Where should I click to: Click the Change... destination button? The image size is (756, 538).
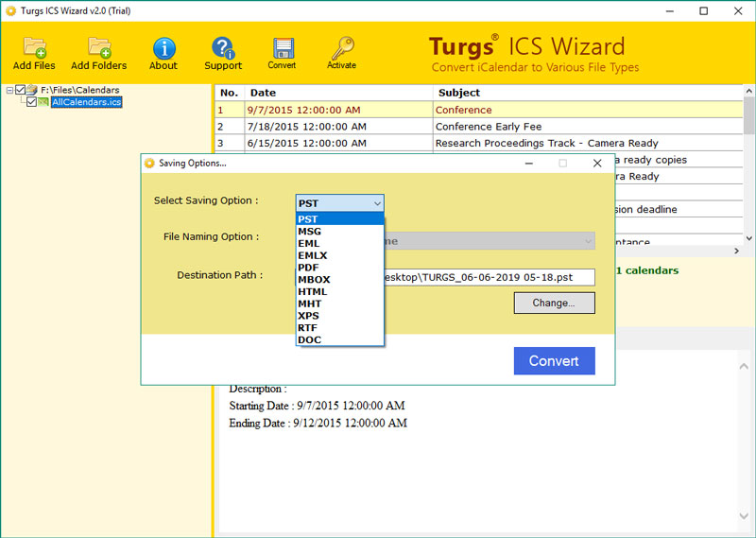pyautogui.click(x=554, y=303)
